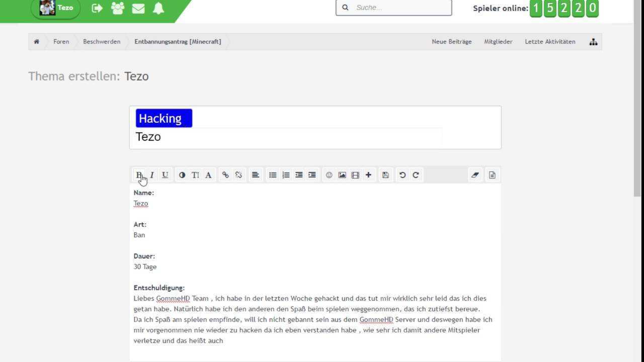Insert an image into the post
Viewport: 644px width, 362px height.
coord(342,175)
